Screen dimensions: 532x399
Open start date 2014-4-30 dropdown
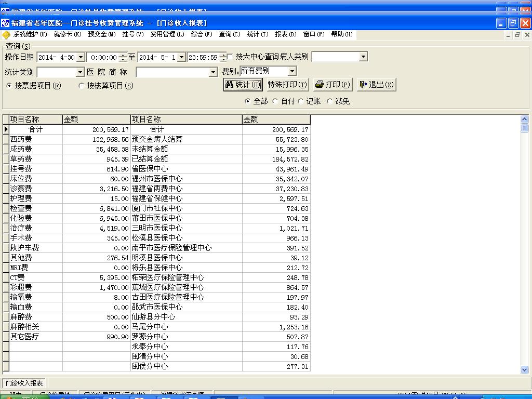(81, 57)
